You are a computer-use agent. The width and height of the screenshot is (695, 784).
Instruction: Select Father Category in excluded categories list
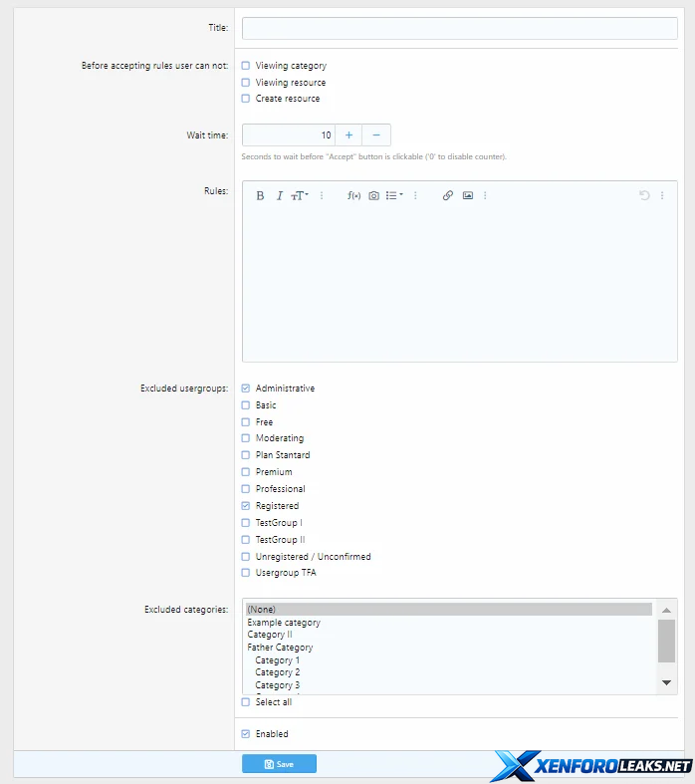click(x=280, y=648)
